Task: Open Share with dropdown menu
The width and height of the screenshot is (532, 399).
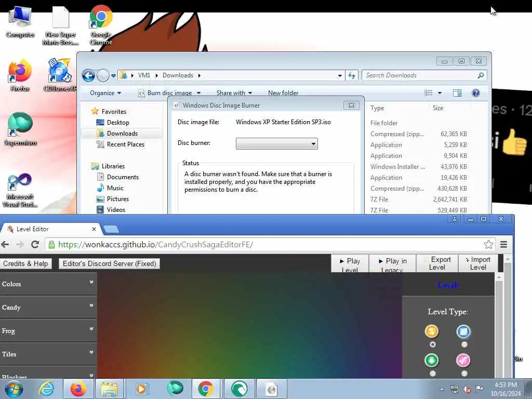Action: point(234,93)
